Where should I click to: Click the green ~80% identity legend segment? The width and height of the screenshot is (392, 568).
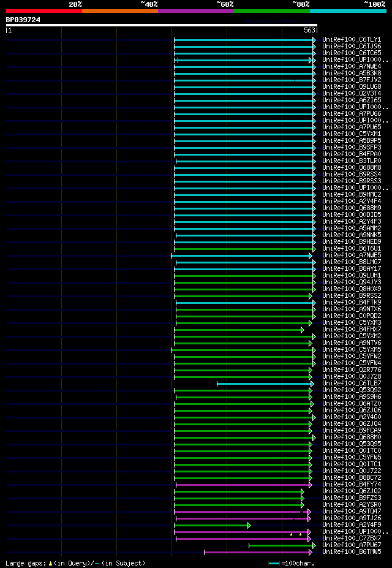tap(272, 11)
